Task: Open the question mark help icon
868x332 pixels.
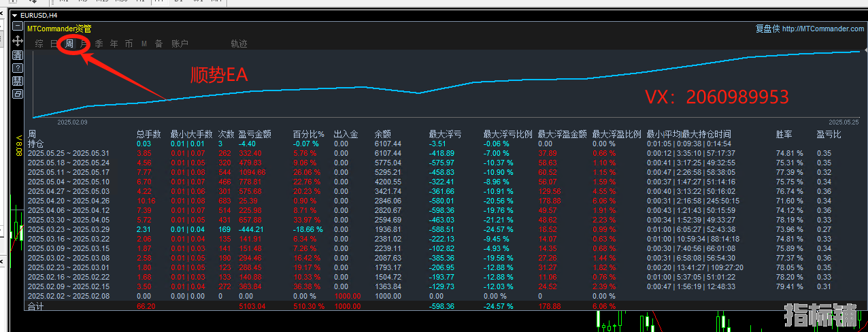Action: 18,67
